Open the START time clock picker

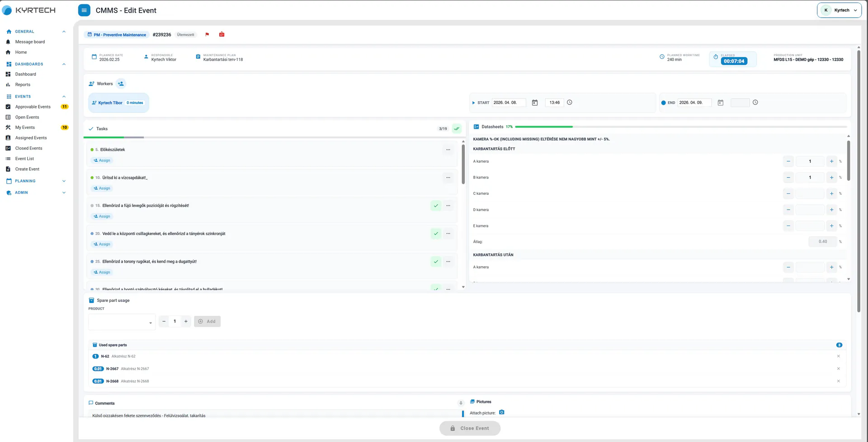[570, 103]
